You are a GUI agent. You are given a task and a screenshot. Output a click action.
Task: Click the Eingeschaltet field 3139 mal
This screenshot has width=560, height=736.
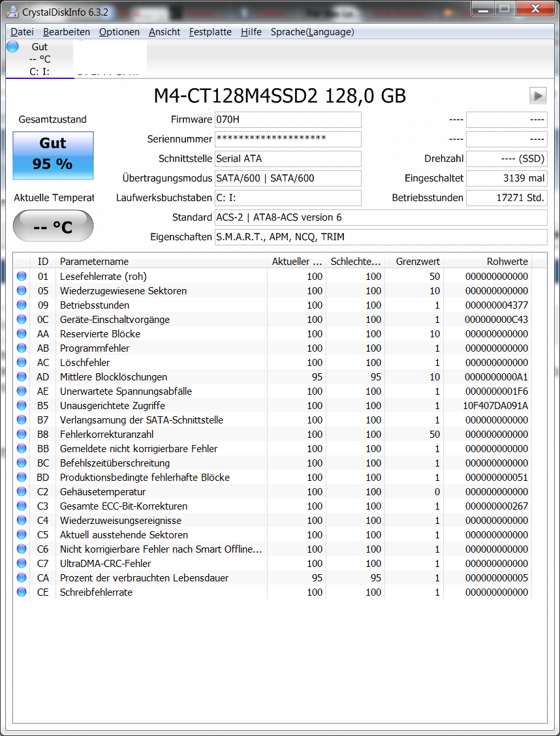tap(506, 178)
